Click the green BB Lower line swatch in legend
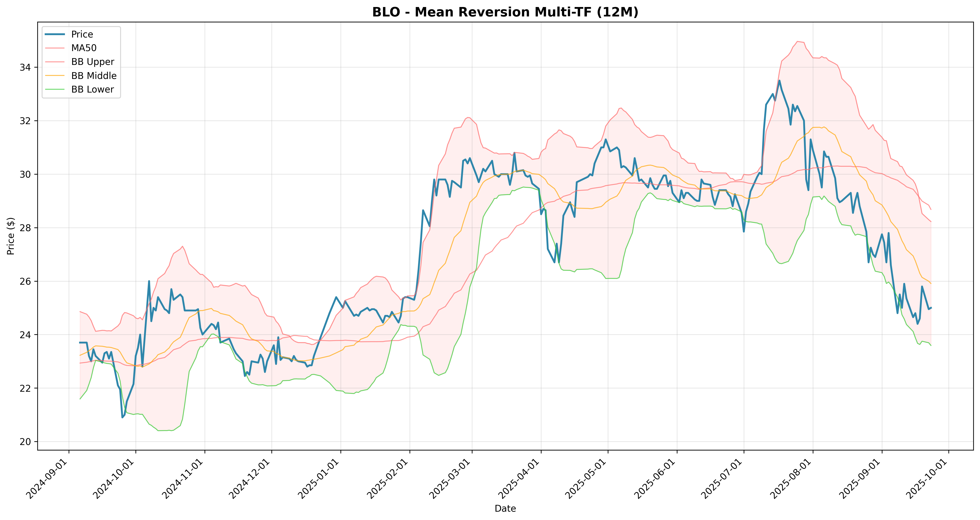 click(55, 89)
